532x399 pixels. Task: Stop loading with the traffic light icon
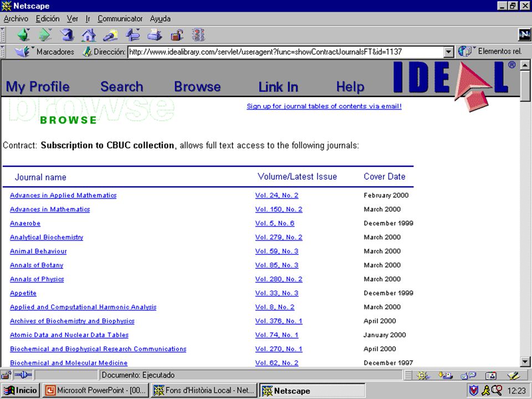[x=198, y=35]
